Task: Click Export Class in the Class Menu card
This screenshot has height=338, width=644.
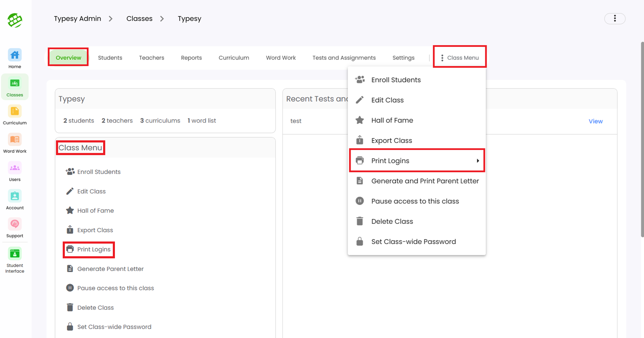Action: click(x=89, y=230)
